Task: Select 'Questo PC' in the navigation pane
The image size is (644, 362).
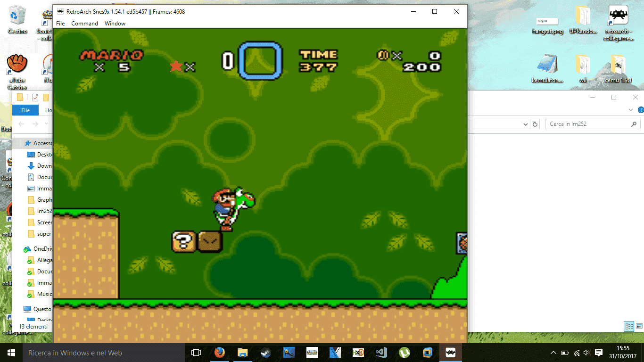Action: tap(38, 309)
